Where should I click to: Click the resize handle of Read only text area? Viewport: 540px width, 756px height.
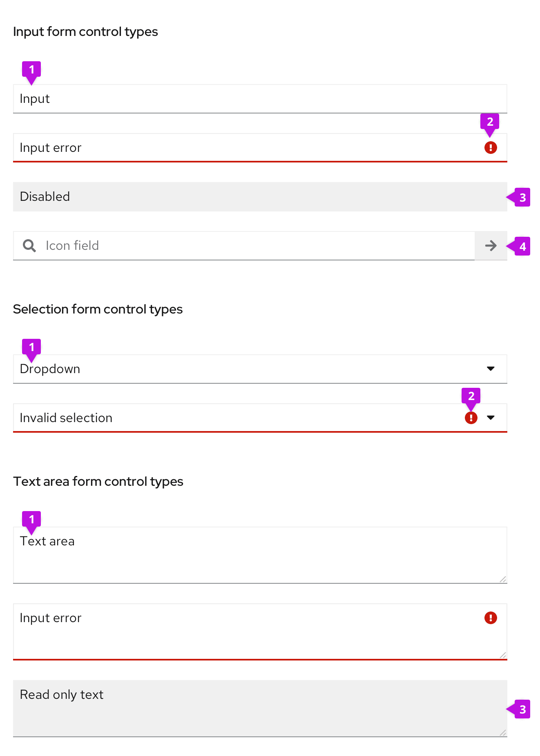503,733
